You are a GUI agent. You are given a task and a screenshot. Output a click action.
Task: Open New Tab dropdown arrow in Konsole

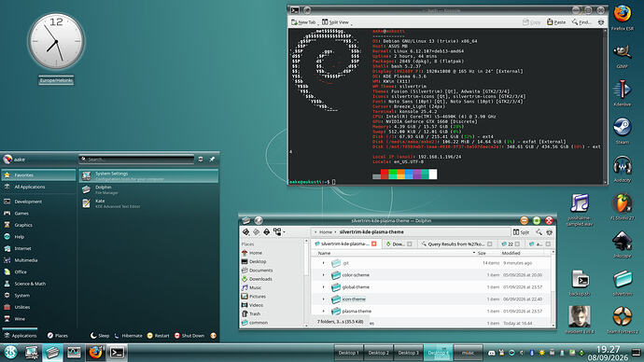[x=318, y=23]
